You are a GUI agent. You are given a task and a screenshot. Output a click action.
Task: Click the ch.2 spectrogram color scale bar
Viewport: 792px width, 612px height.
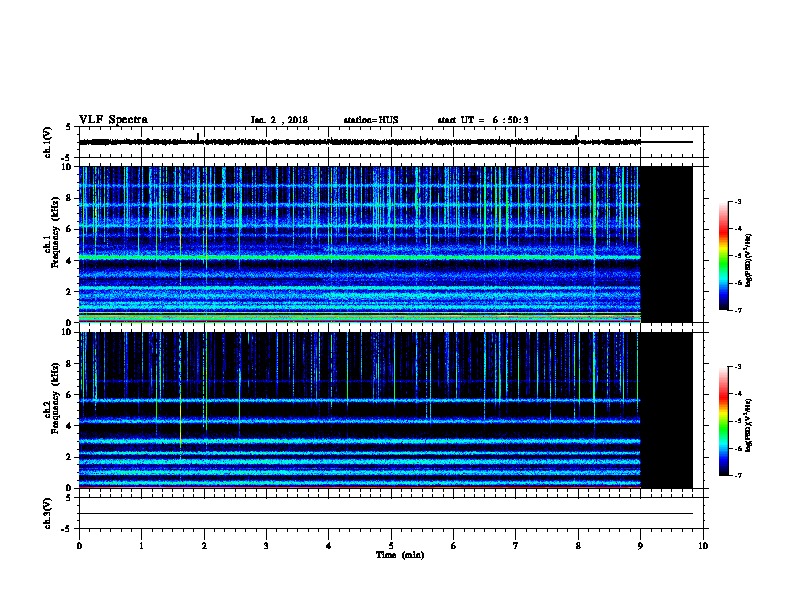pos(724,421)
